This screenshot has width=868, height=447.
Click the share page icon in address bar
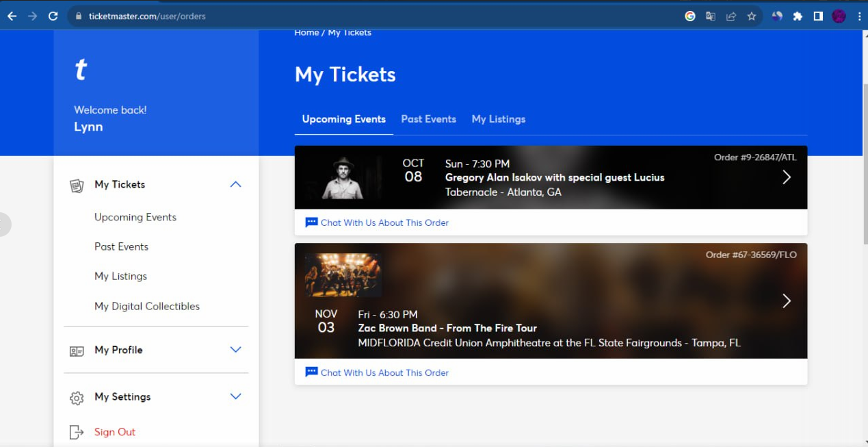(731, 16)
